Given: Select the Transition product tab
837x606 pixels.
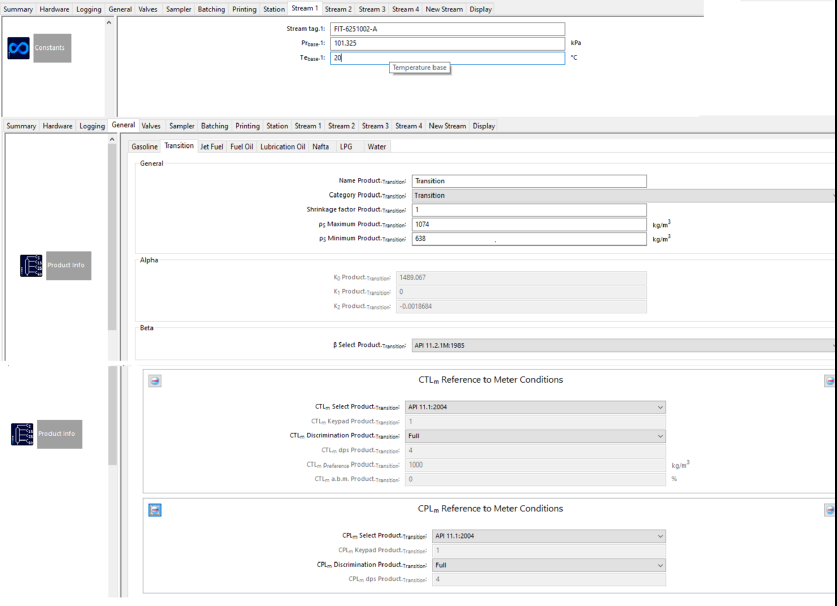Looking at the screenshot, I should (179, 146).
